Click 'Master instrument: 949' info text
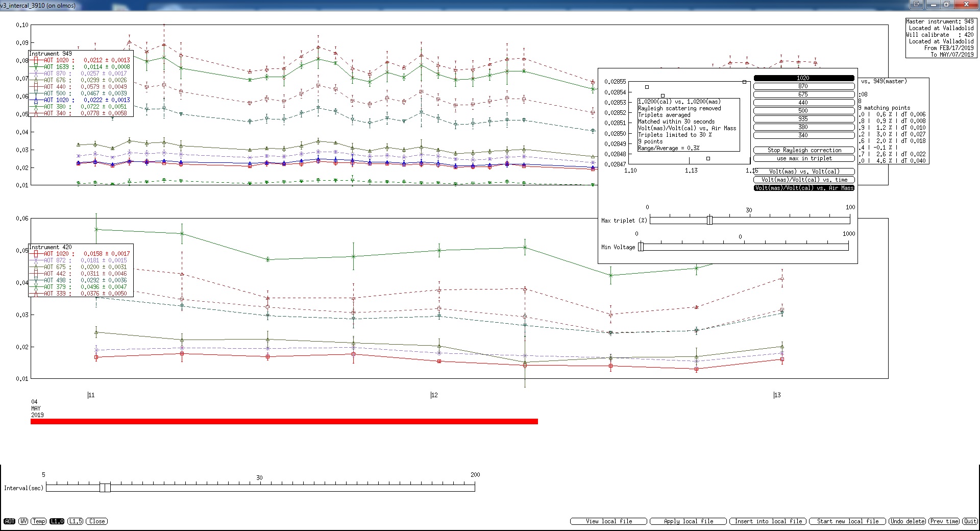The image size is (980, 531). point(940,21)
